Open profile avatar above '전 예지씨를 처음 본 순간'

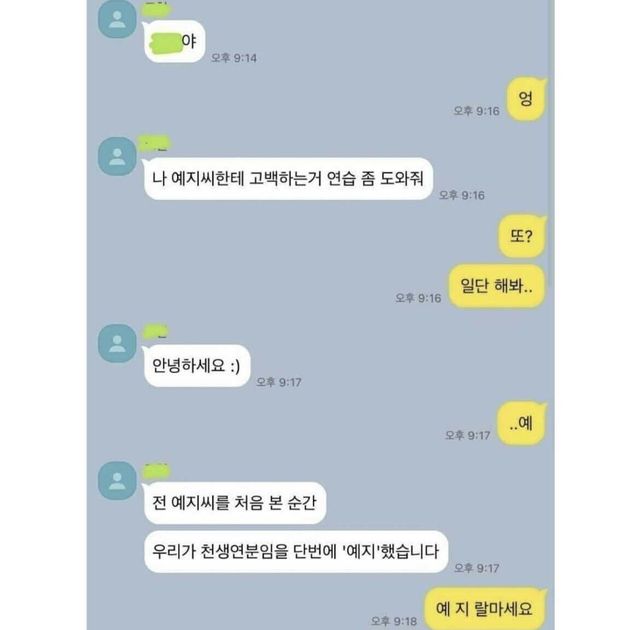pos(117,481)
